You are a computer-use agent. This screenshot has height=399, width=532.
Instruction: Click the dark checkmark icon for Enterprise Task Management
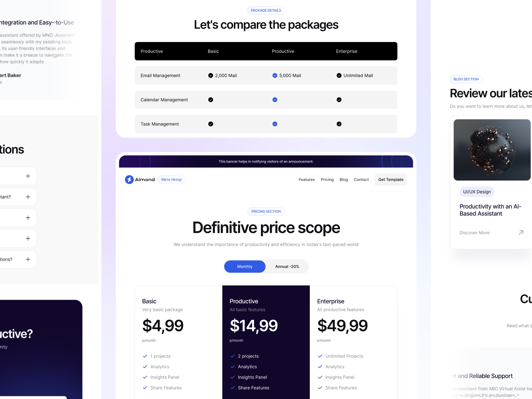pyautogui.click(x=339, y=124)
